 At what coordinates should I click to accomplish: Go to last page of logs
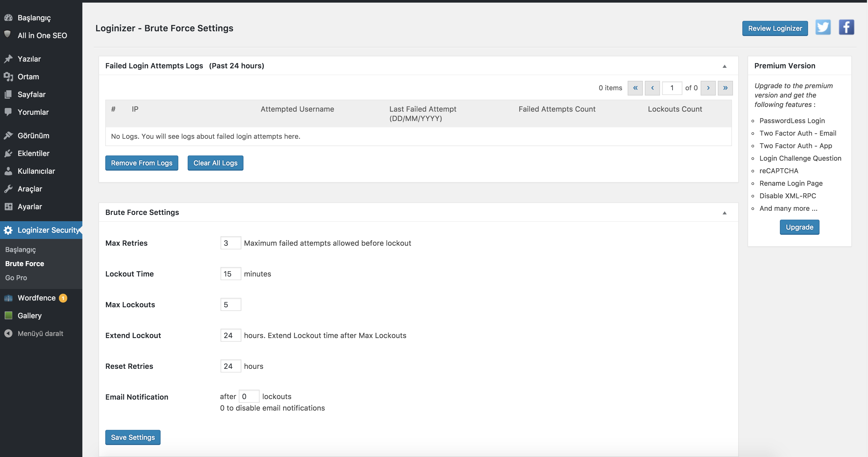point(725,88)
